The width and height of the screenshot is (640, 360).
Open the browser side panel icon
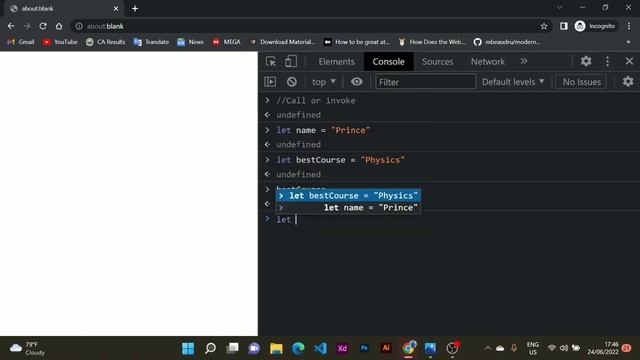click(564, 26)
